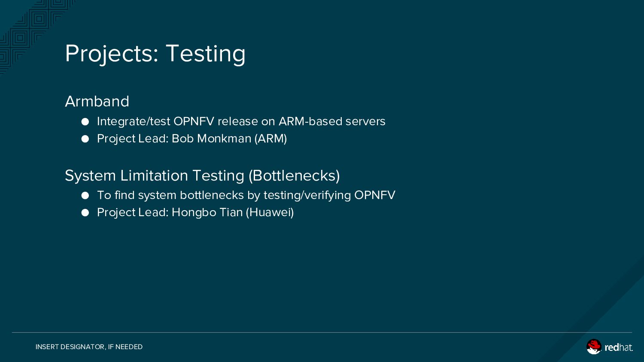Click the bullet before To find system bottlenecks

pos(85,196)
